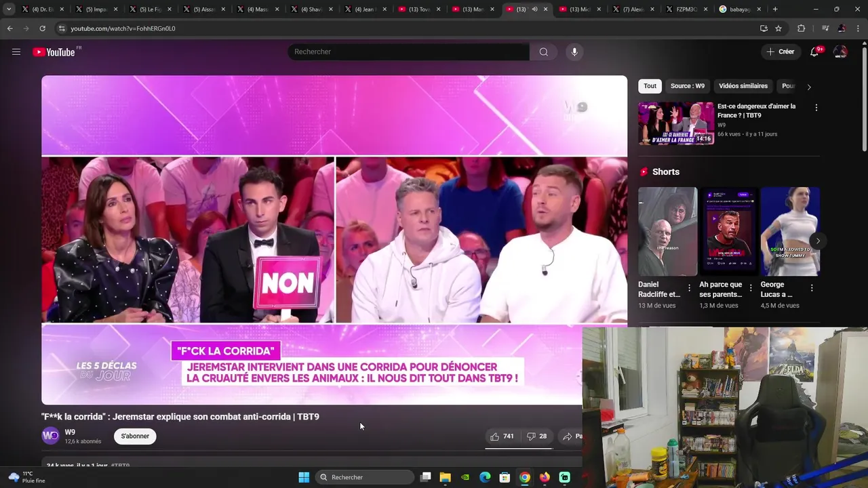Click the install app icon in address bar

click(764, 28)
